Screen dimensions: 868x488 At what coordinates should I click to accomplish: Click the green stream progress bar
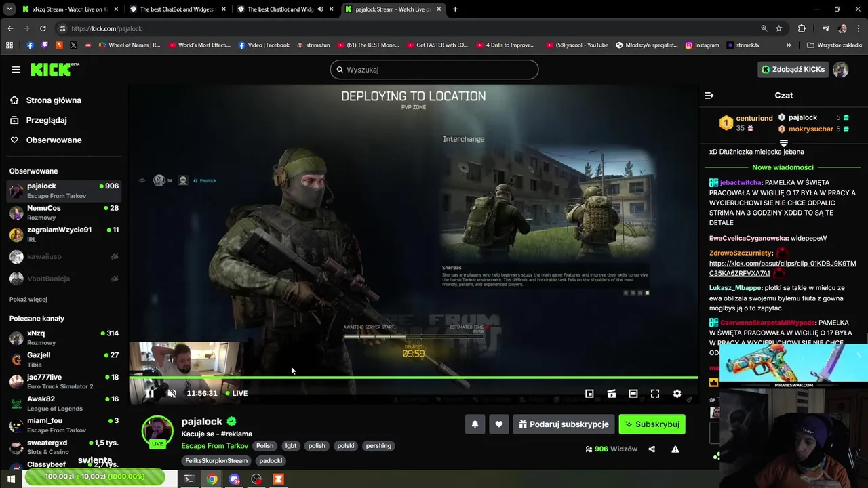coord(414,378)
